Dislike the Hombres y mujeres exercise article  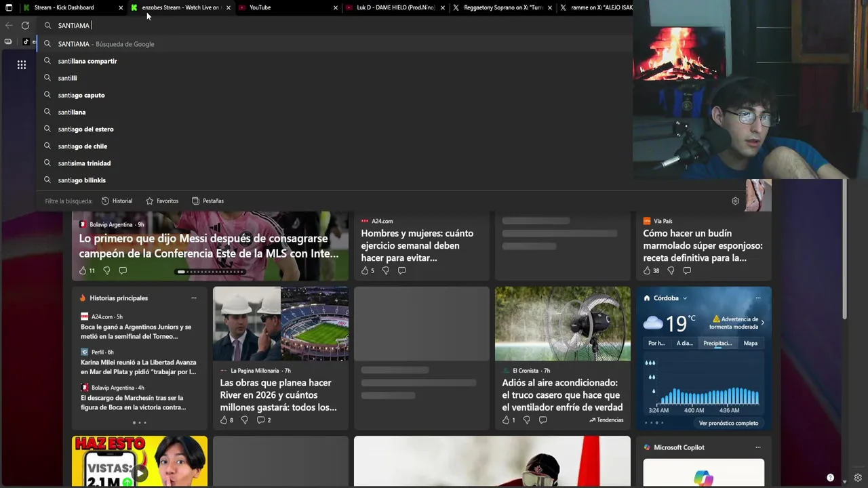tap(386, 270)
